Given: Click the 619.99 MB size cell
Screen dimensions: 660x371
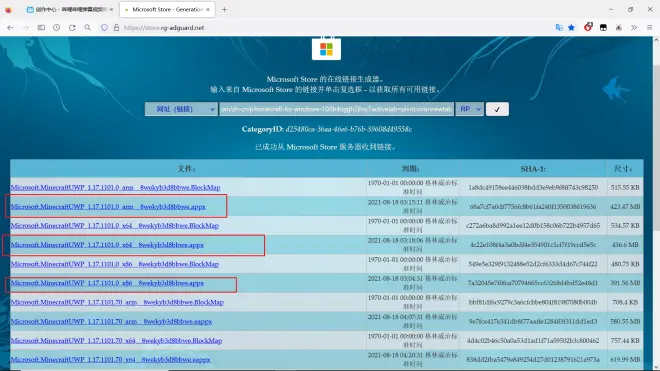Looking at the screenshot, I should [625, 359].
